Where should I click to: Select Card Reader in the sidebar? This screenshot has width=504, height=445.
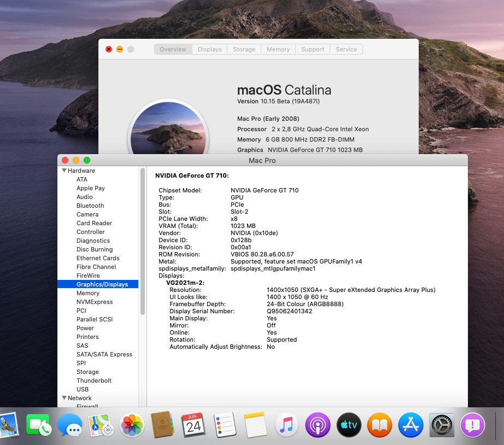(94, 223)
